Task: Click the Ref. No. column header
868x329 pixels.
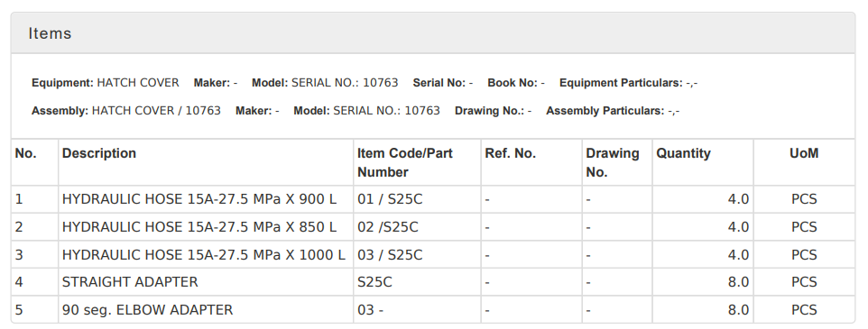Action: click(x=511, y=154)
